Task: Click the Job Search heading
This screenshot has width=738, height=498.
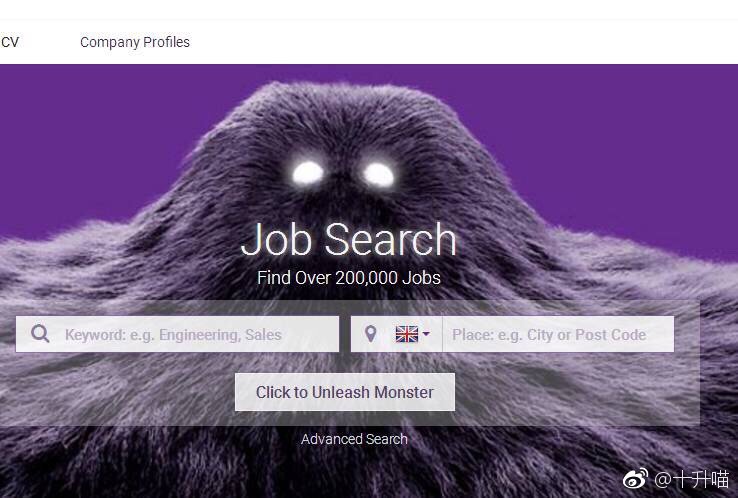Action: [349, 239]
